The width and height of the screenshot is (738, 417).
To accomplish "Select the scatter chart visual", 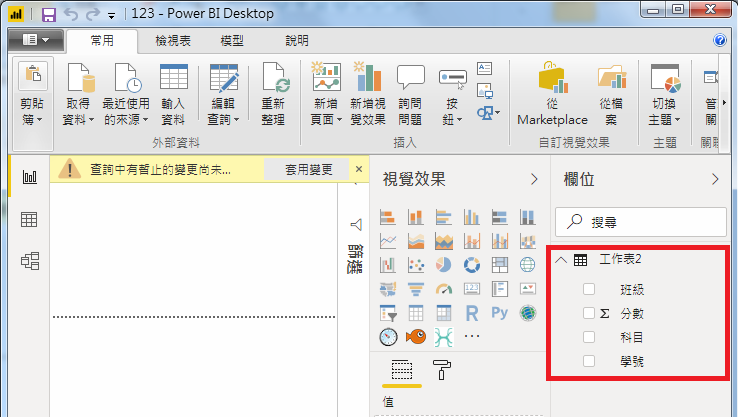I will point(416,265).
